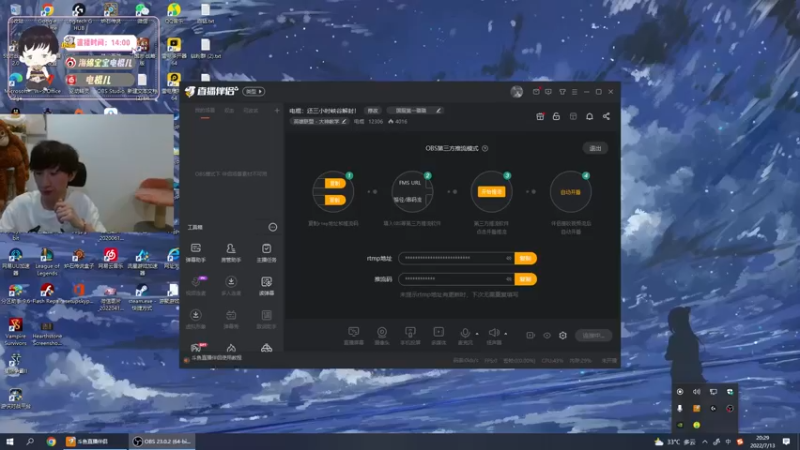Screen dimensions: 800x450
Task: Add the 手机投屏 phone mirroring source
Action: pyautogui.click(x=410, y=335)
